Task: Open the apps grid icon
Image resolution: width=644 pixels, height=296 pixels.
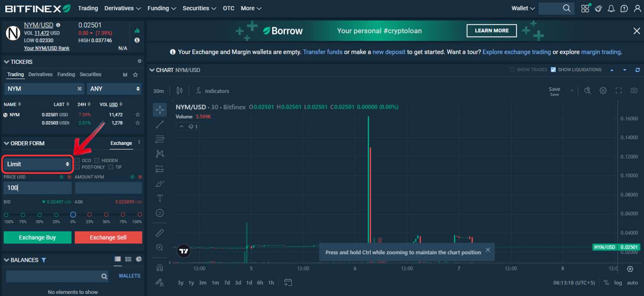Action: click(585, 9)
